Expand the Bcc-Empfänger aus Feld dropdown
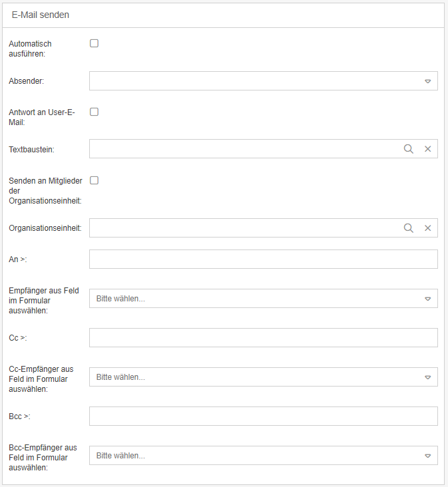448x487 pixels. (x=428, y=456)
